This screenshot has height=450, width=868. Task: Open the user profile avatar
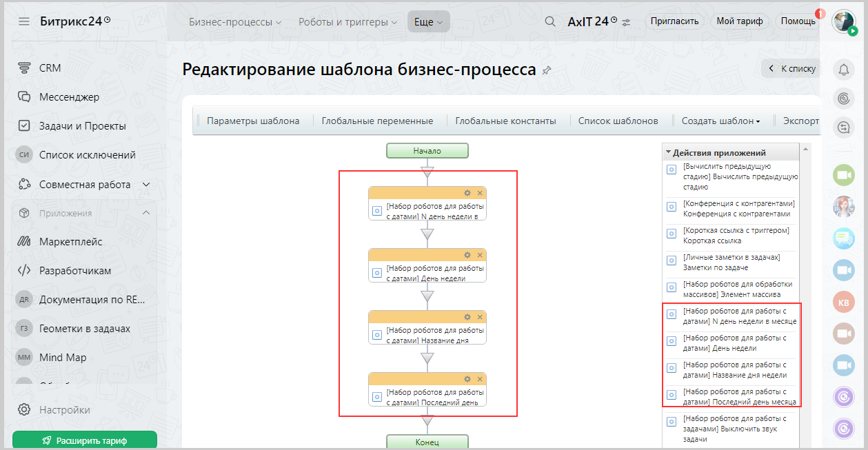tap(843, 21)
